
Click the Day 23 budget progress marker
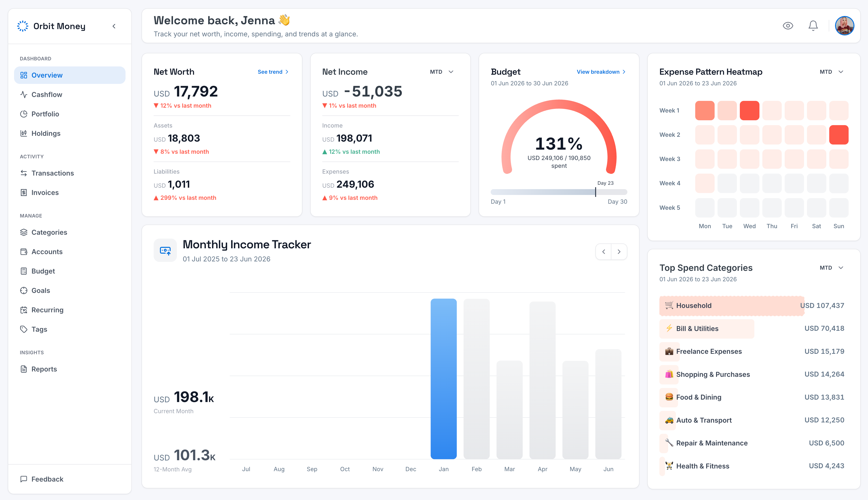click(x=596, y=192)
